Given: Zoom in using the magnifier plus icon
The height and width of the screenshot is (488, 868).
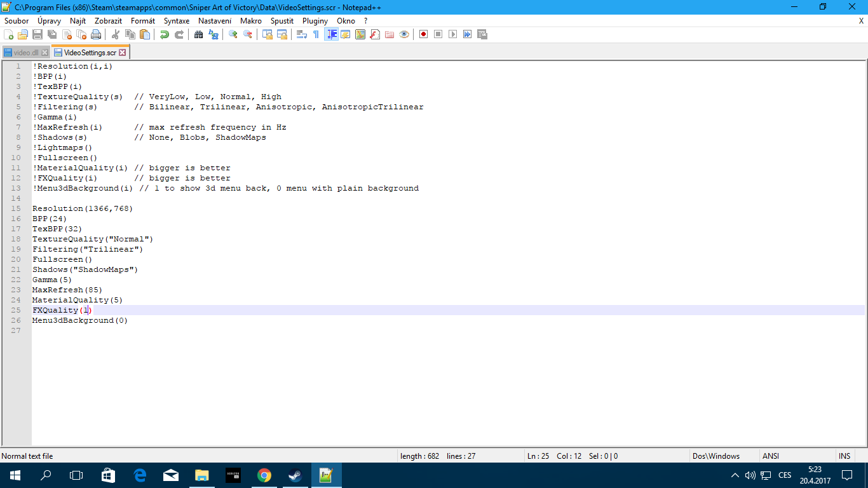Looking at the screenshot, I should point(233,34).
